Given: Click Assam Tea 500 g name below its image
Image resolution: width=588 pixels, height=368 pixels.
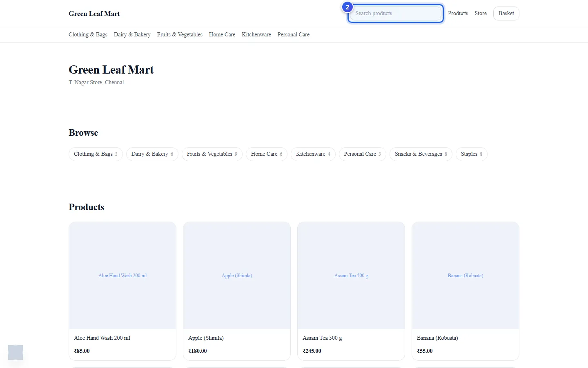Looking at the screenshot, I should pos(322,338).
